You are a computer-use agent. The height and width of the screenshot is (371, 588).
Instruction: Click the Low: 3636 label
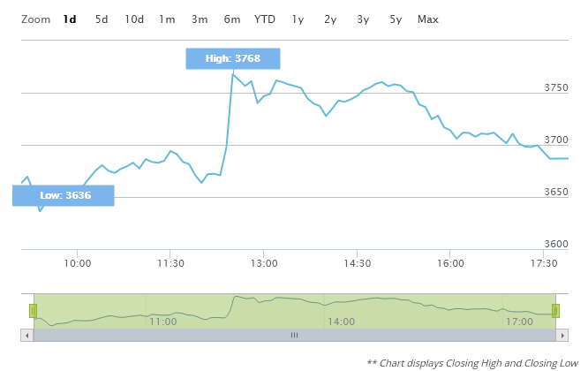(x=64, y=195)
